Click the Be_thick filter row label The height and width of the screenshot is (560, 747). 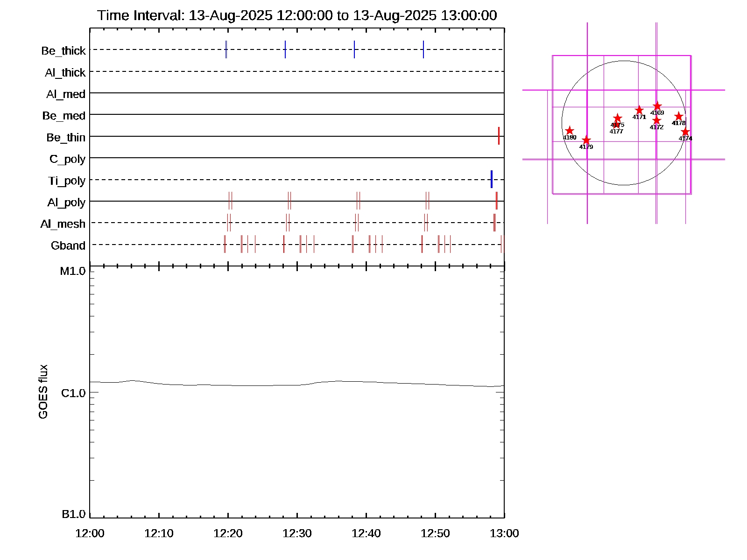63,51
